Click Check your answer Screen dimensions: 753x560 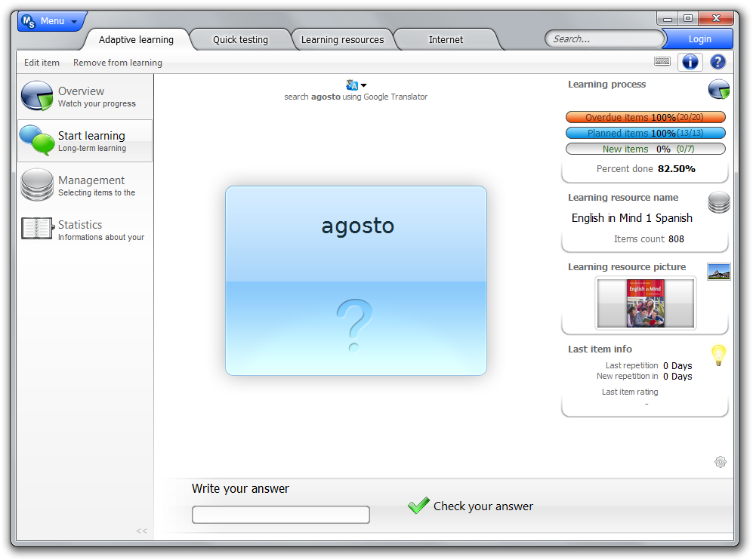point(471,506)
